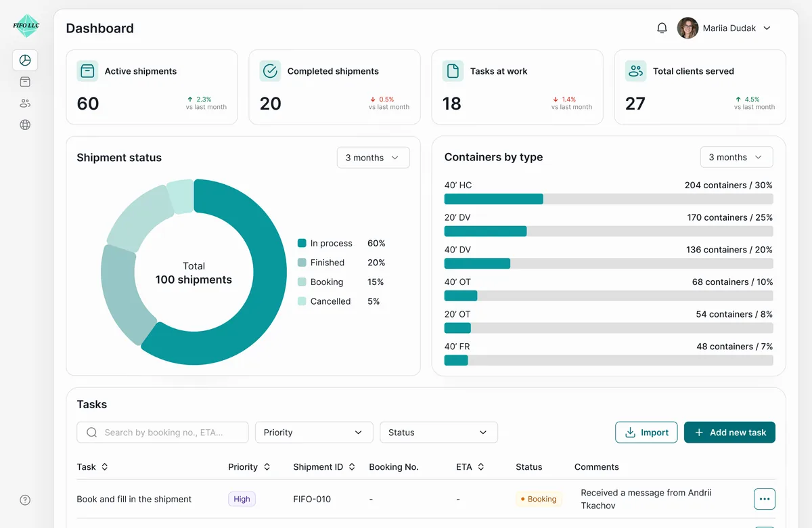
Task: Click the Total 100 shipments donut center
Action: click(x=194, y=273)
